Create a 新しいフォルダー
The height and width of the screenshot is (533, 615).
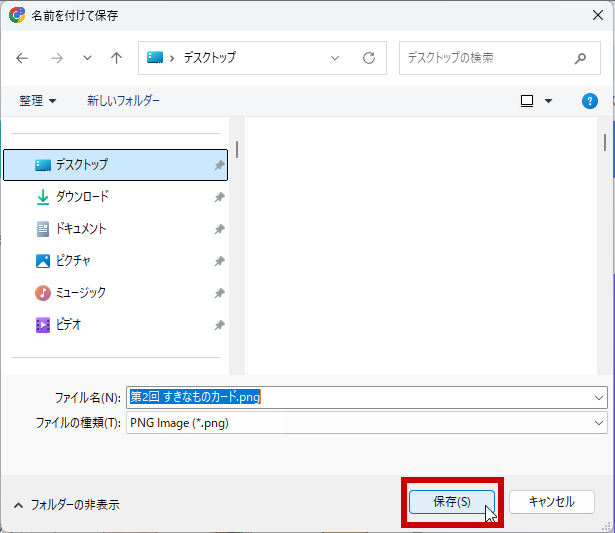(x=123, y=101)
